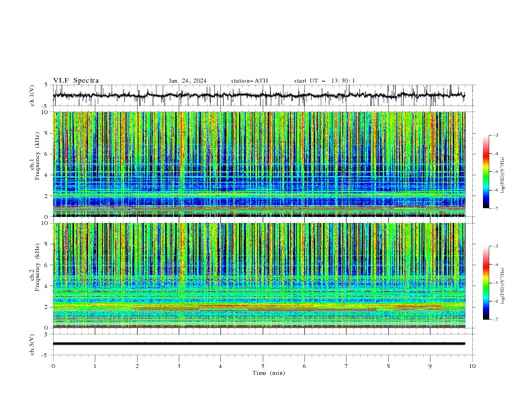Image resolution: width=532 pixels, height=411 pixels.
Task: Click inside the ch.1 spectrogram panel
Action: (259, 164)
